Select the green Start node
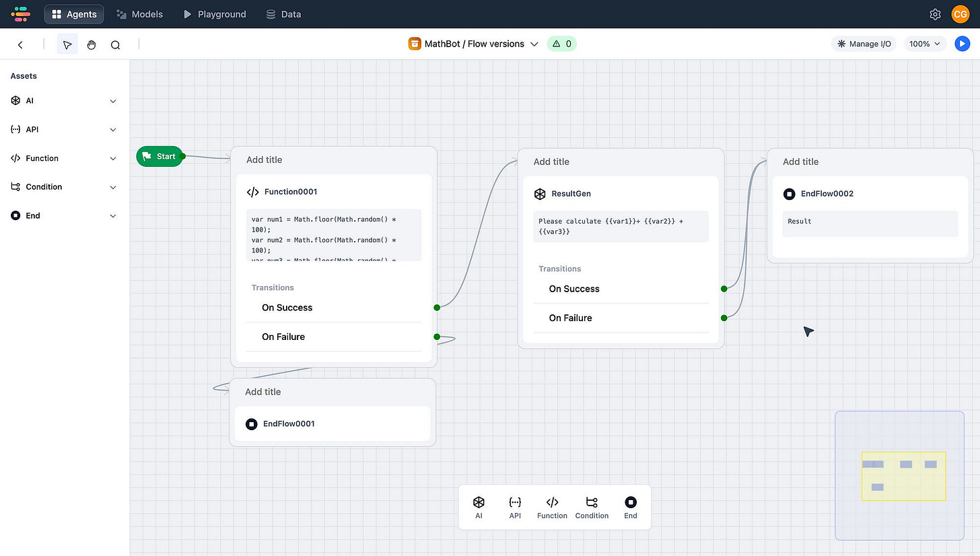The width and height of the screenshot is (980, 556). click(x=160, y=156)
